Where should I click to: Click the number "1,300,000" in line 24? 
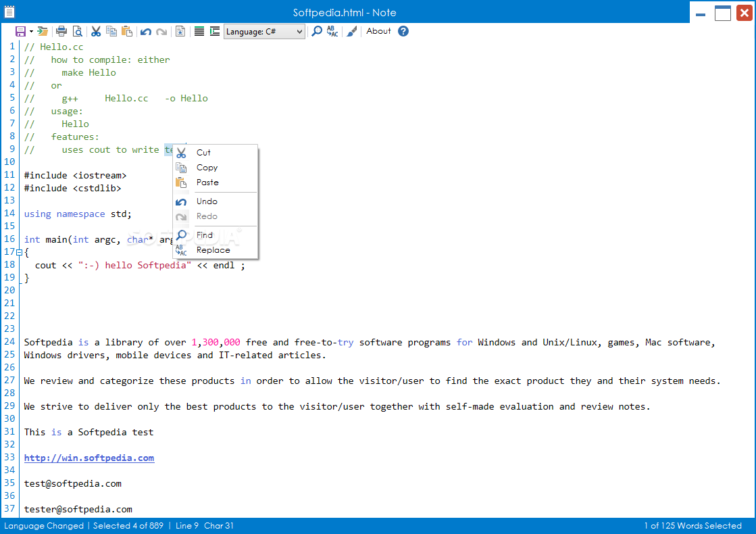coord(216,342)
